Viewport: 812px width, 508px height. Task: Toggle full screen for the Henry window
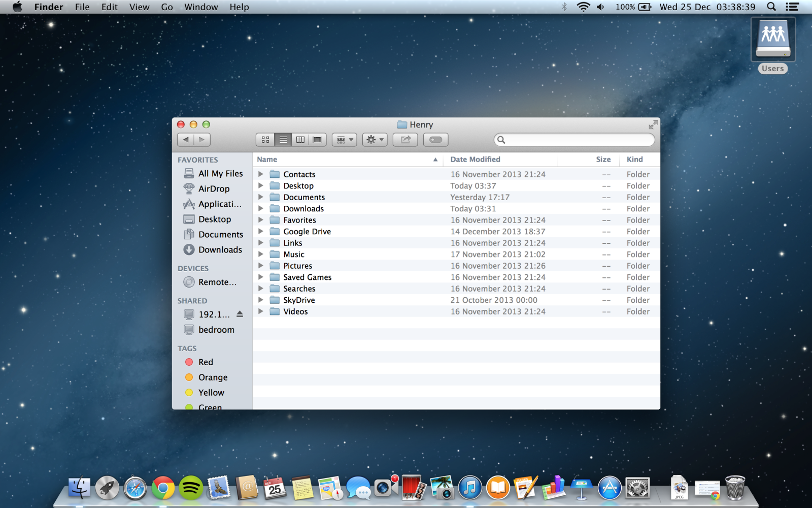point(653,125)
